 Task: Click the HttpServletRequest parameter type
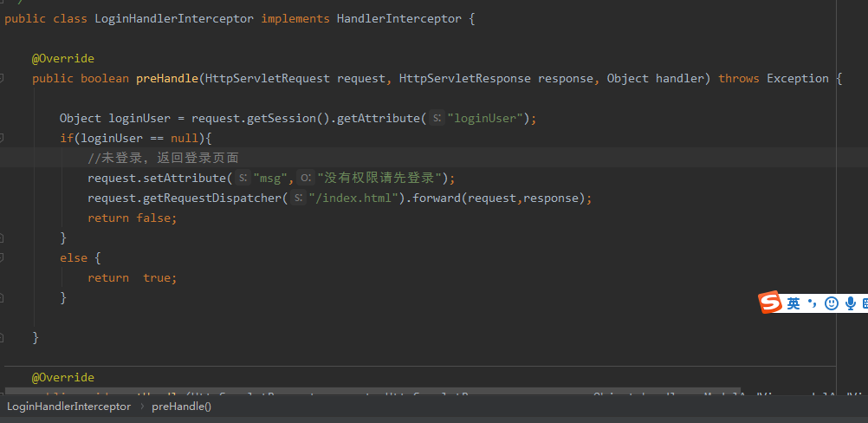268,79
